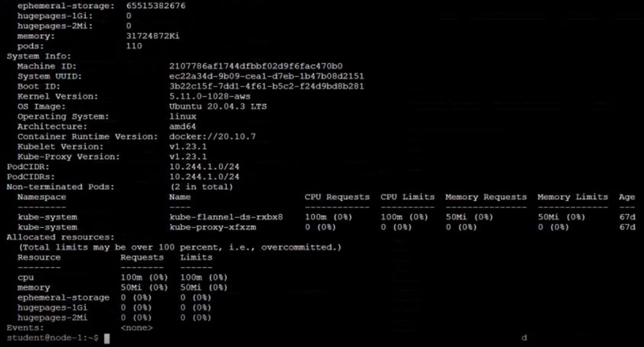Click the Age column header

(627, 197)
